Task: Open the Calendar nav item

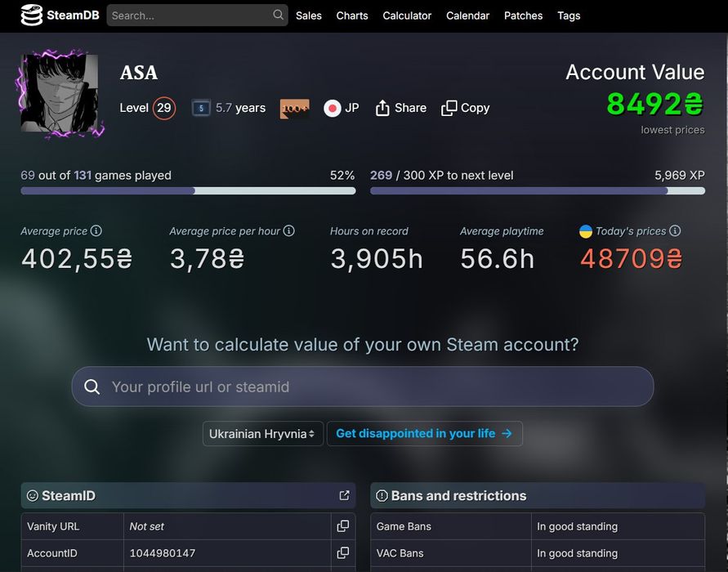Action: (467, 16)
